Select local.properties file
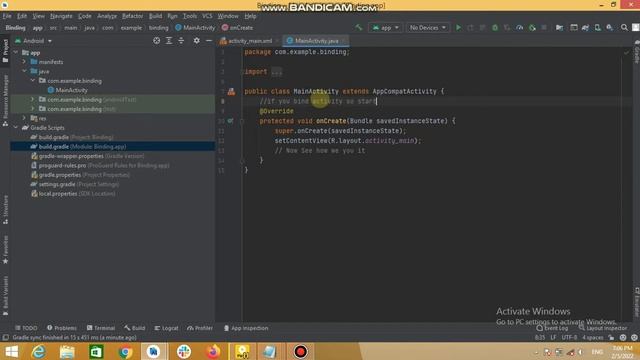 coord(73,193)
